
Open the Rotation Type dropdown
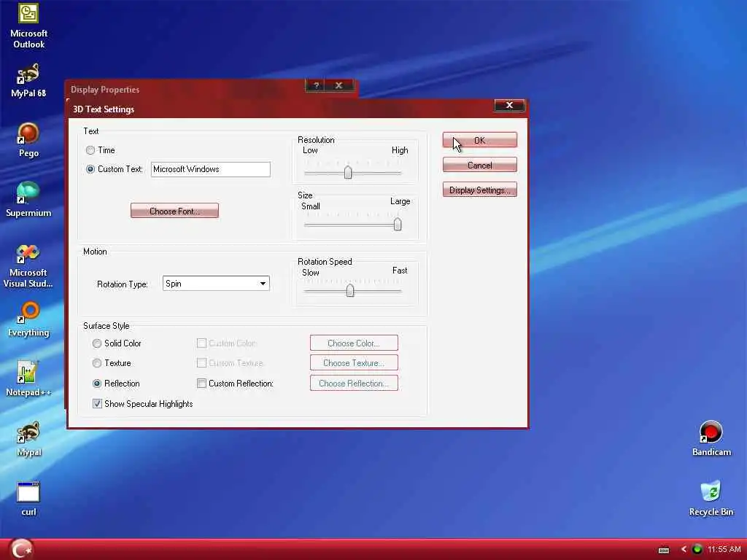(216, 284)
